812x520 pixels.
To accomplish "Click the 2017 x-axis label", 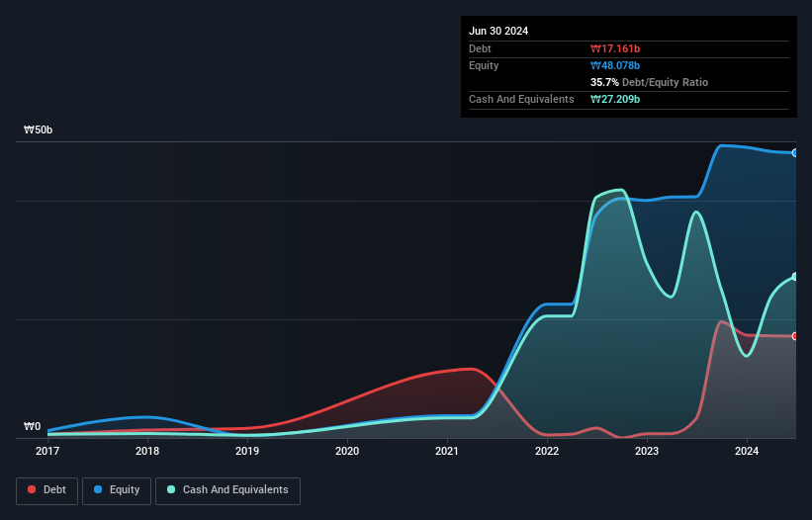I will tap(47, 451).
